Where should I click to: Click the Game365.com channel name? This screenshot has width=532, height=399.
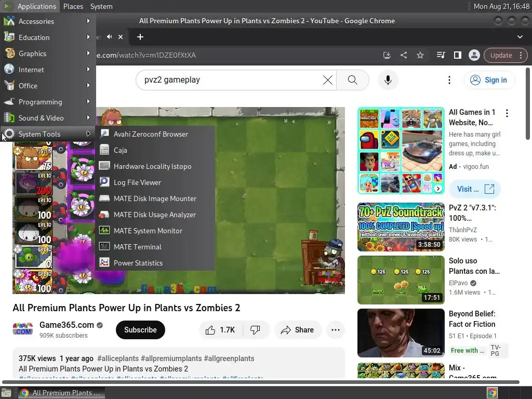(x=66, y=325)
